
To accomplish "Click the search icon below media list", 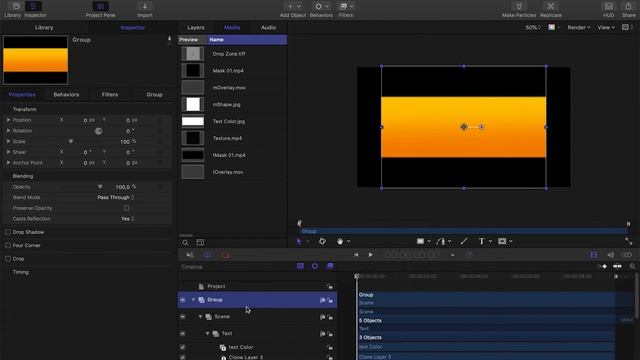I will coord(185,242).
